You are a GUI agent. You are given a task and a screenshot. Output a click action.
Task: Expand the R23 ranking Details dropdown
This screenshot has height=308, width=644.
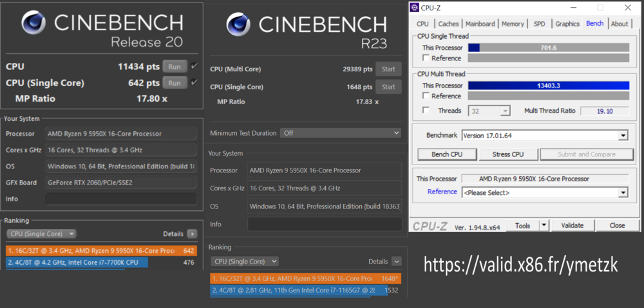point(396,261)
